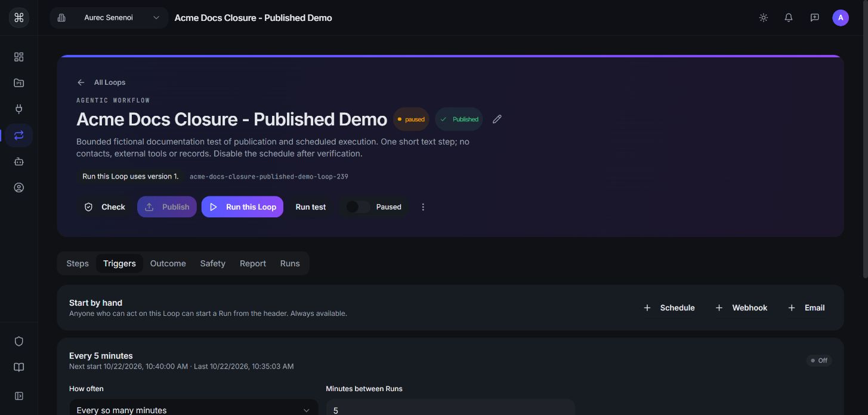Open the Outcome tab
This screenshot has height=415, width=868.
(x=168, y=263)
